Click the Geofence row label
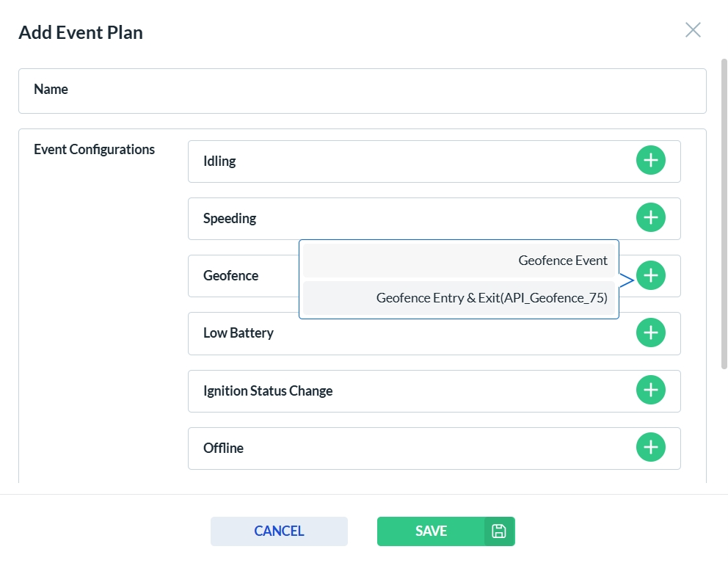728x563 pixels. pos(230,276)
